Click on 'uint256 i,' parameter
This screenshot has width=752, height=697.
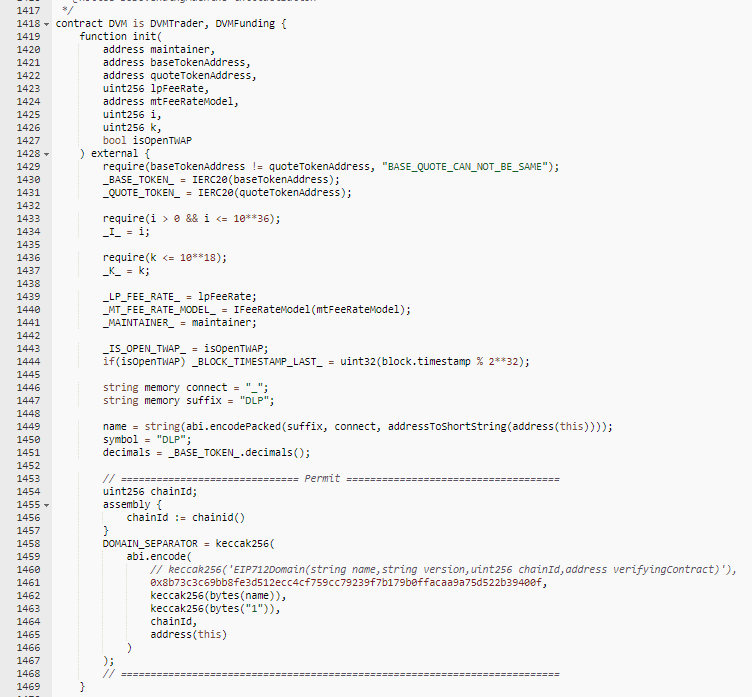(x=132, y=115)
